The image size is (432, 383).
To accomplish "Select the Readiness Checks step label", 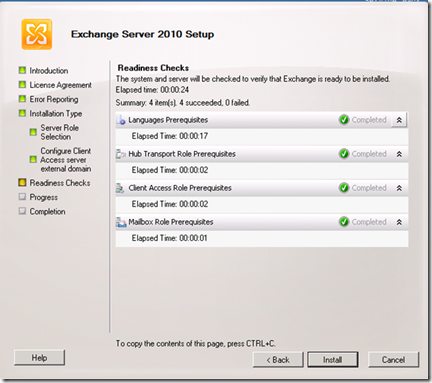I will click(x=60, y=183).
